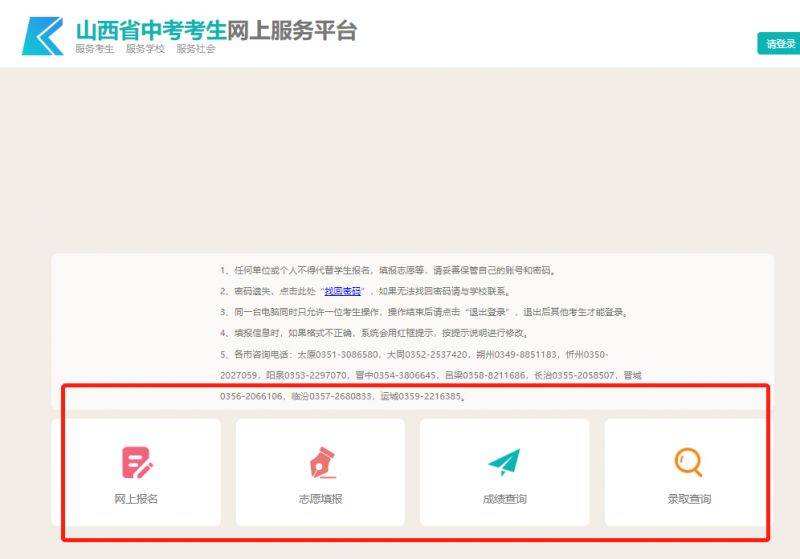Open the 志愿填报 card label

coord(320,499)
